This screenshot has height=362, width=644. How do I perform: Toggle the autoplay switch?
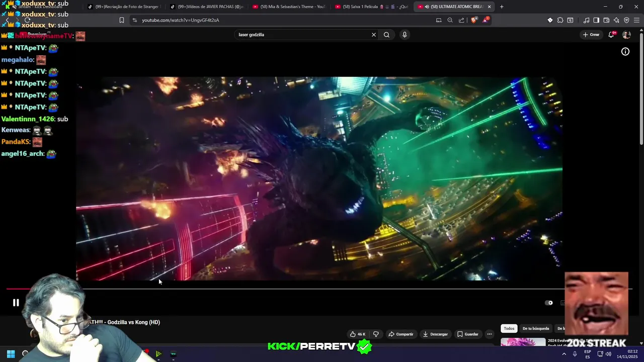click(549, 303)
